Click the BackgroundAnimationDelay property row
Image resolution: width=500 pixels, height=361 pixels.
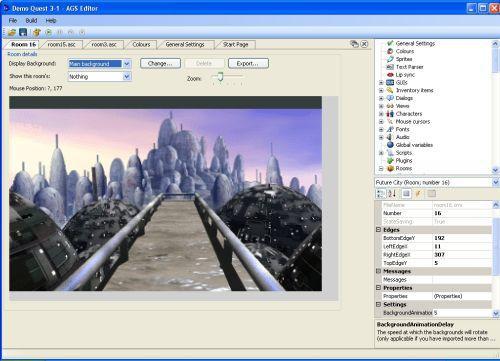pyautogui.click(x=437, y=313)
